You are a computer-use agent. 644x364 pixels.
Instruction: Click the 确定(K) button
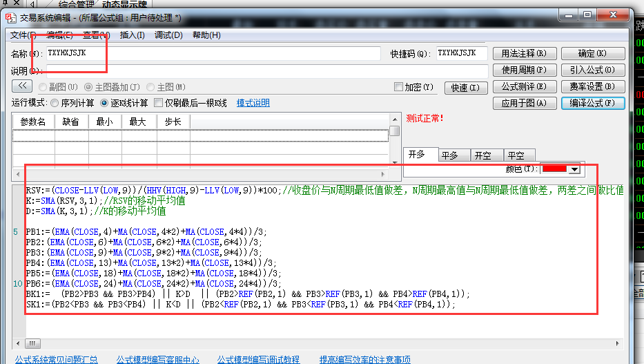coord(593,53)
